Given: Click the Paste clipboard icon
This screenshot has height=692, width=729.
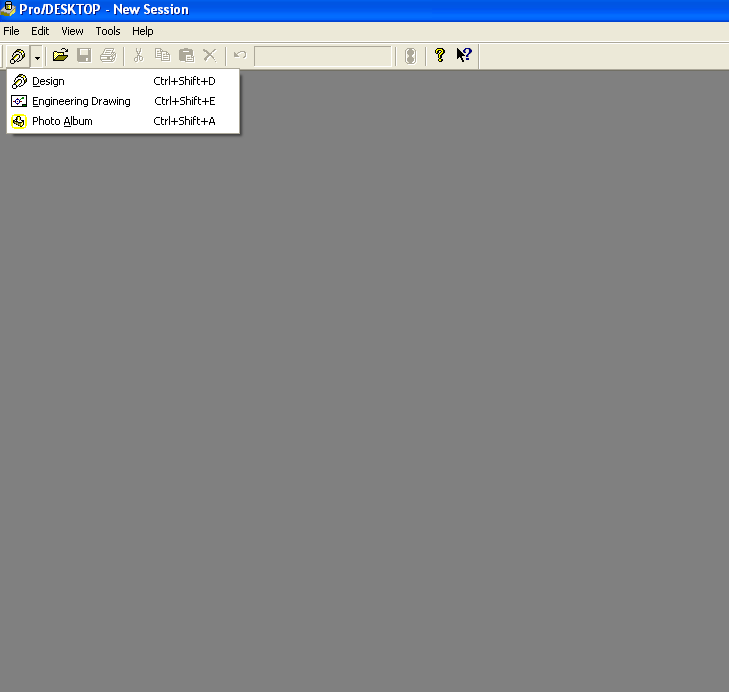Looking at the screenshot, I should [186, 55].
